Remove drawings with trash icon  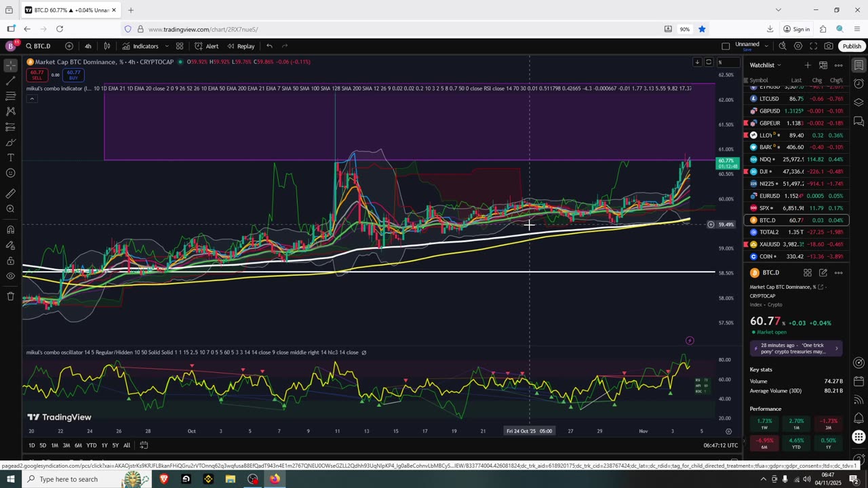[11, 296]
